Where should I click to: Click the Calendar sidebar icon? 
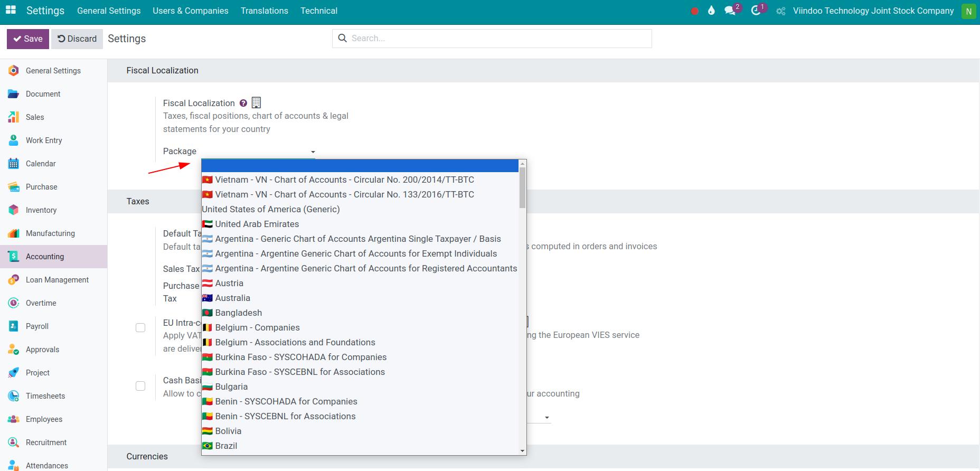[x=14, y=164]
